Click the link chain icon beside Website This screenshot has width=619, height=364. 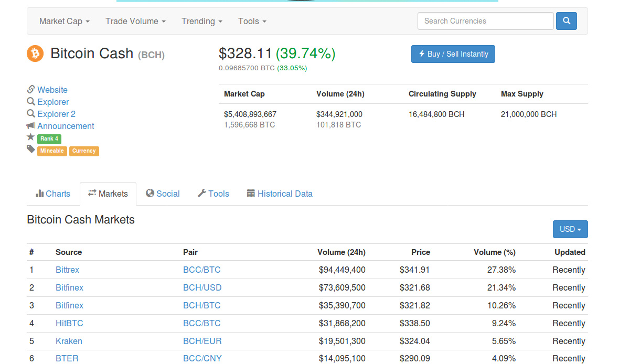click(x=31, y=89)
